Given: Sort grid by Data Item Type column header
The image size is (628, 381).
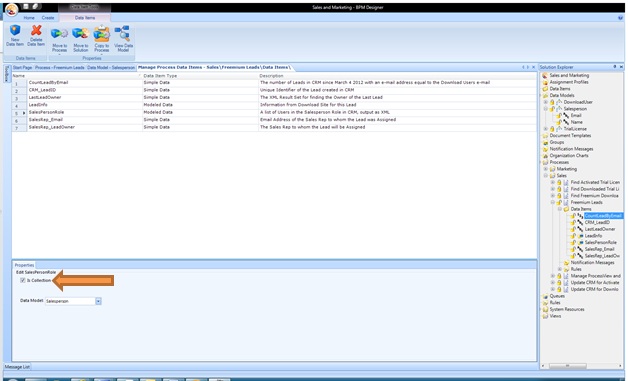Looking at the screenshot, I should point(200,76).
